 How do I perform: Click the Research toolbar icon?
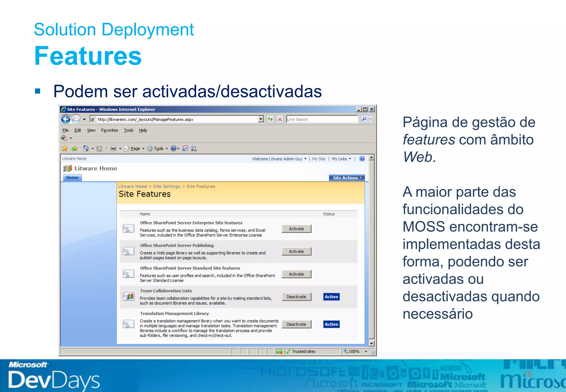194,149
